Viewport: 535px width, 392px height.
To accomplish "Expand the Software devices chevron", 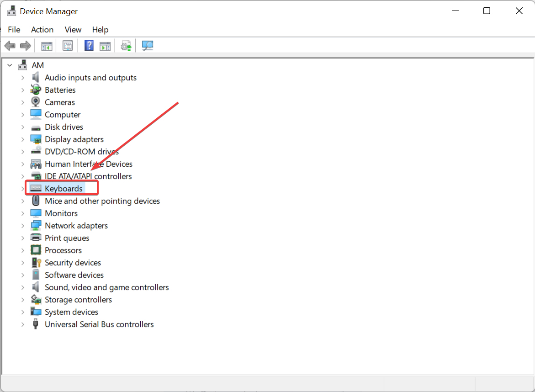I will pyautogui.click(x=22, y=275).
